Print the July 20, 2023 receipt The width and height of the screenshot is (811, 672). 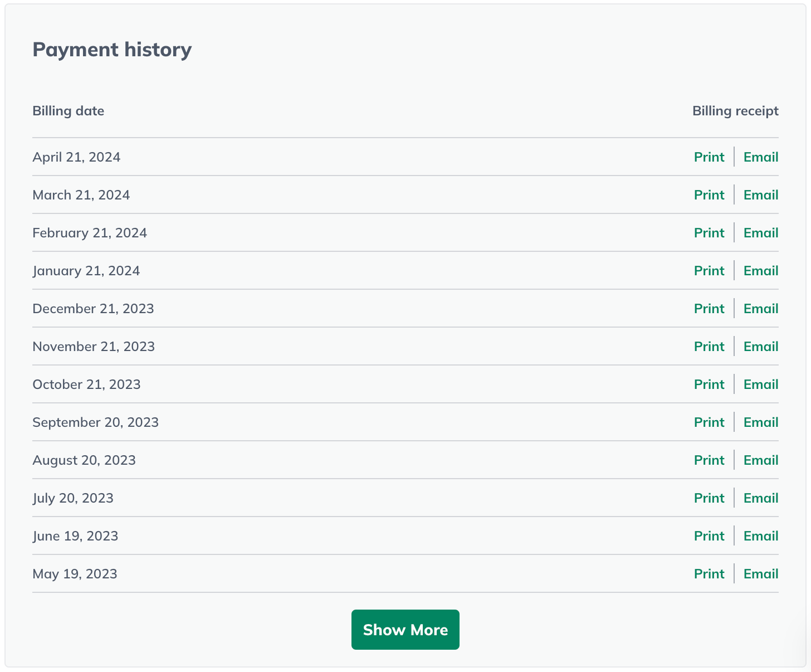709,498
